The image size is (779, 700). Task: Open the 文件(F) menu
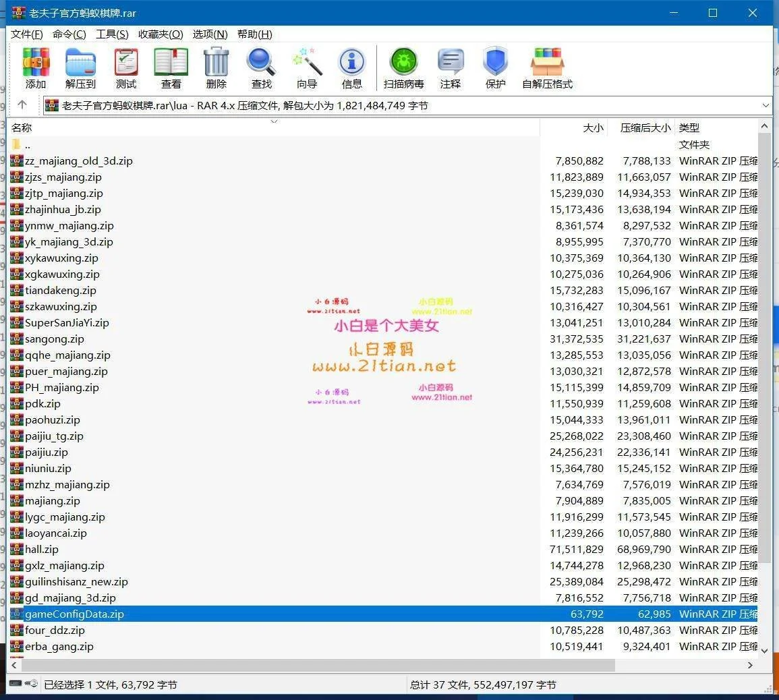click(x=27, y=34)
